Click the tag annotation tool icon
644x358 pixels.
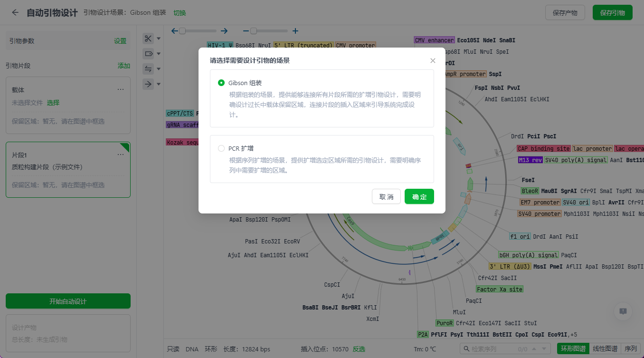[x=148, y=54]
